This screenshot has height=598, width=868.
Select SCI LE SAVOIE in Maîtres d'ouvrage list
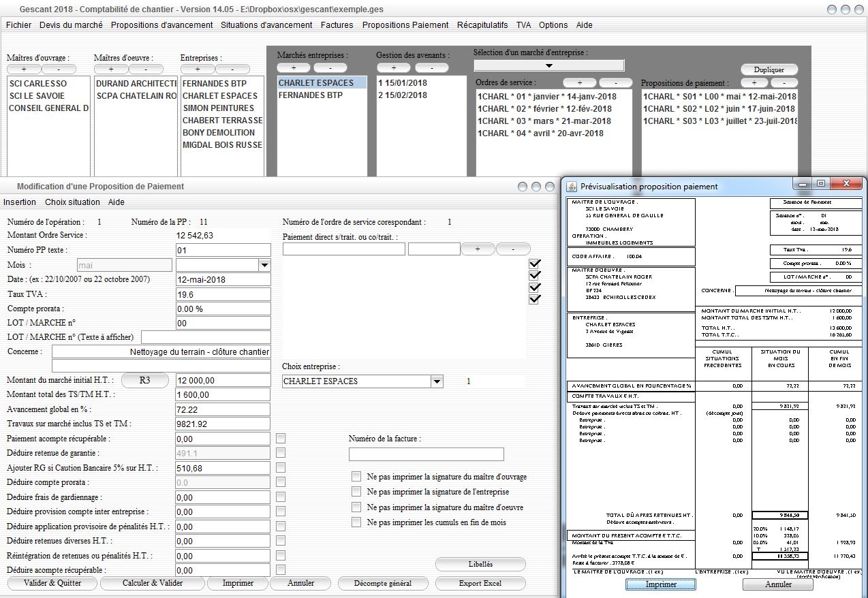[x=48, y=96]
